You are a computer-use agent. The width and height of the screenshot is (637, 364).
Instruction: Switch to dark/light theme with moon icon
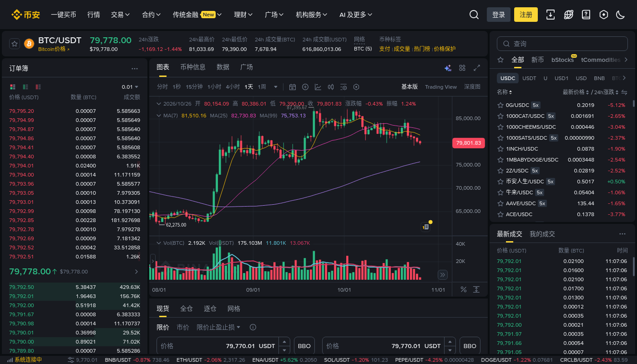pos(620,15)
